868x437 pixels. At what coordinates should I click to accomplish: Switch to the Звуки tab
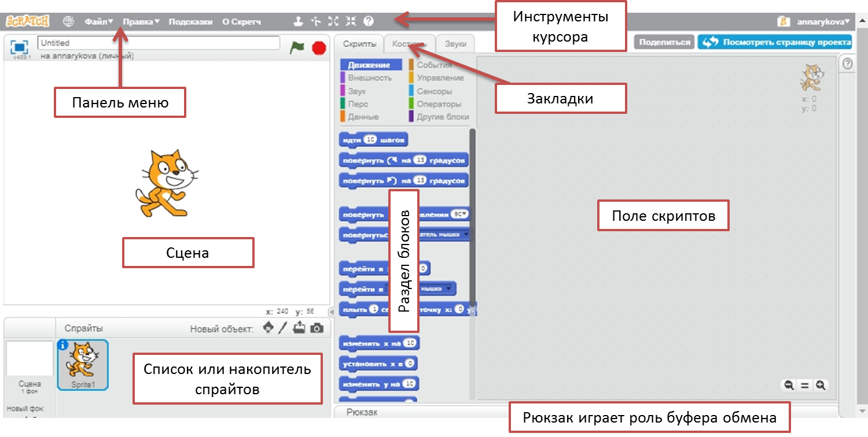click(x=455, y=45)
